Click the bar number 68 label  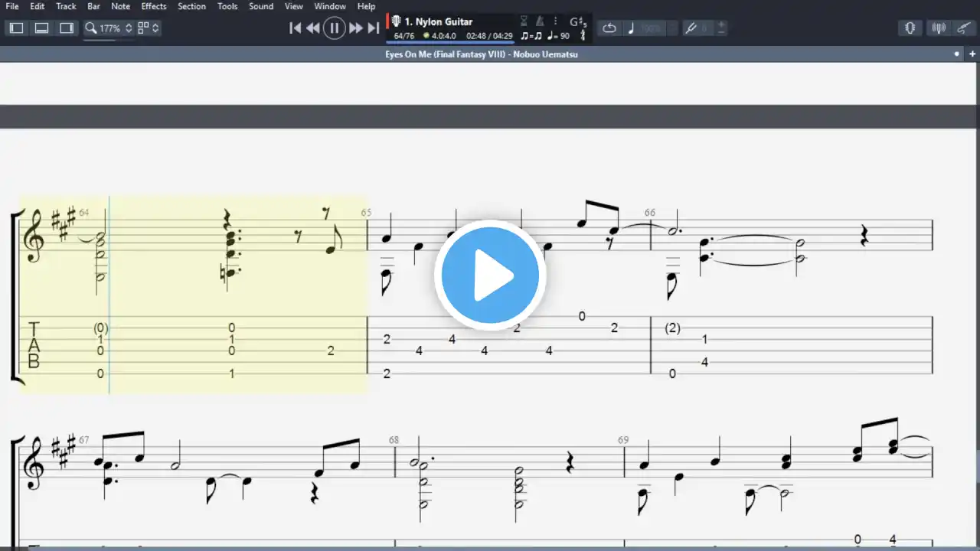[x=394, y=440]
